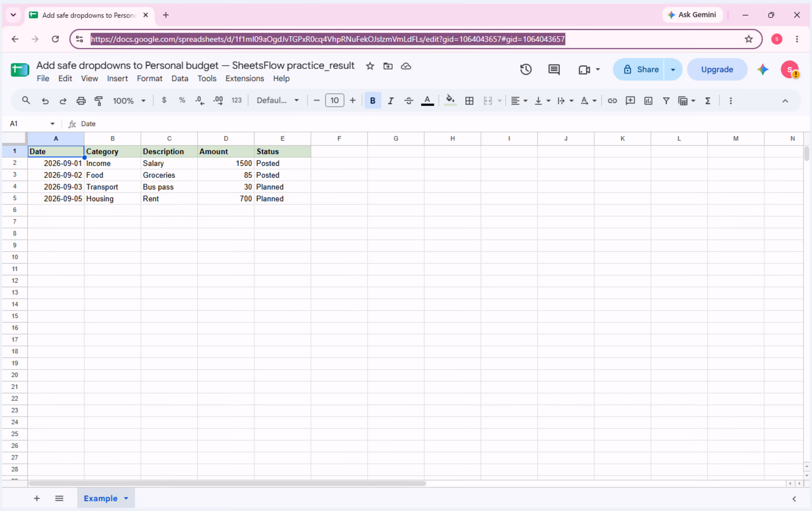Image resolution: width=812 pixels, height=511 pixels.
Task: Open text color picker
Action: point(427,101)
